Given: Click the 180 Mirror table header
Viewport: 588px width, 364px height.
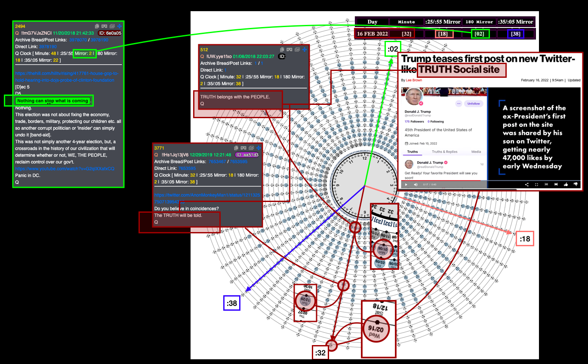Looking at the screenshot, I should tap(479, 21).
